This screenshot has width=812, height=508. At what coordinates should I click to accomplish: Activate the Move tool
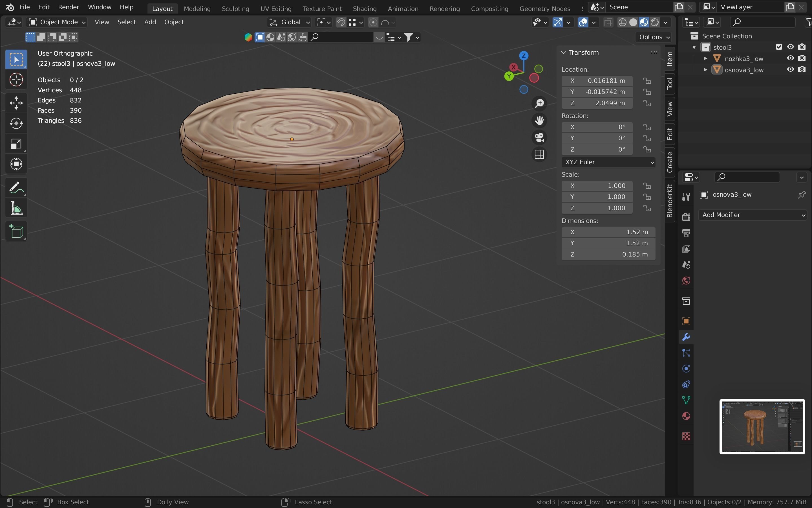(16, 103)
